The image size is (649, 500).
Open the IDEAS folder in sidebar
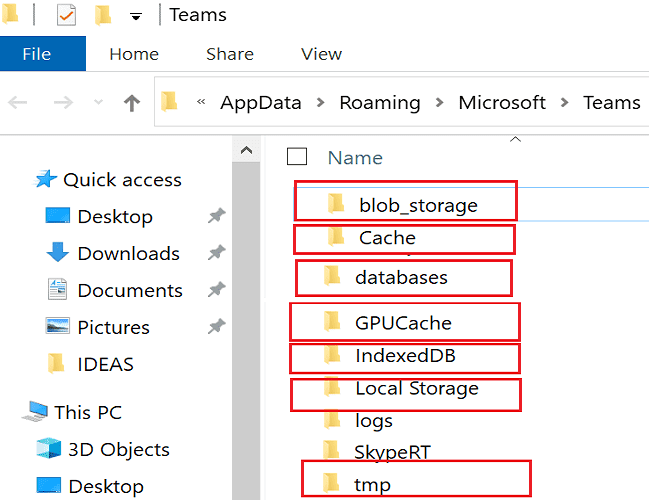(106, 364)
